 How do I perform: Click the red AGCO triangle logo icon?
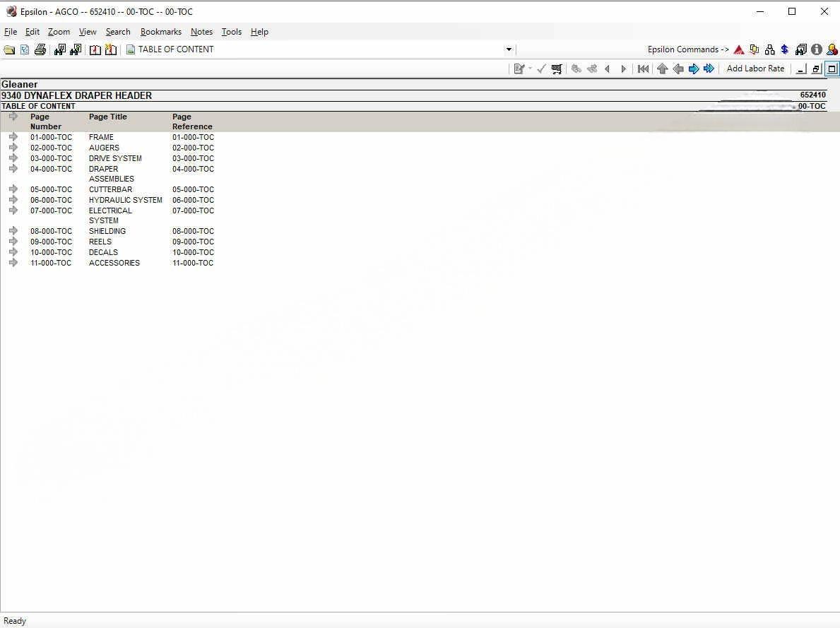(x=739, y=49)
